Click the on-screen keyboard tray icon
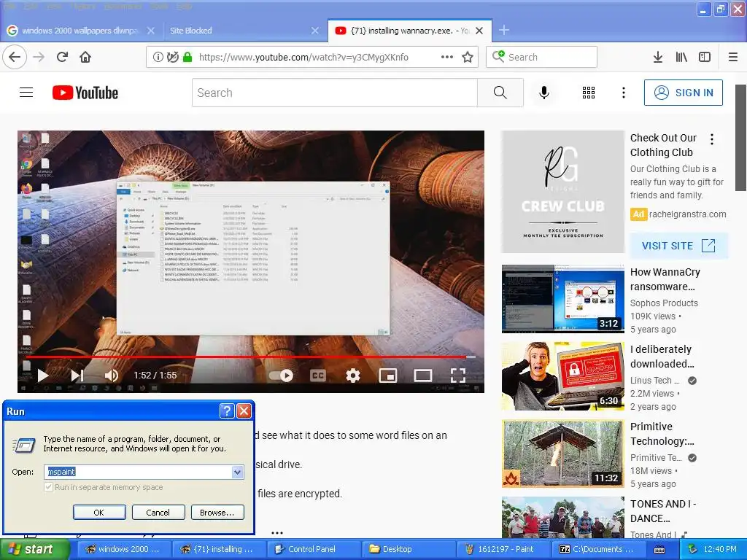 [x=659, y=550]
